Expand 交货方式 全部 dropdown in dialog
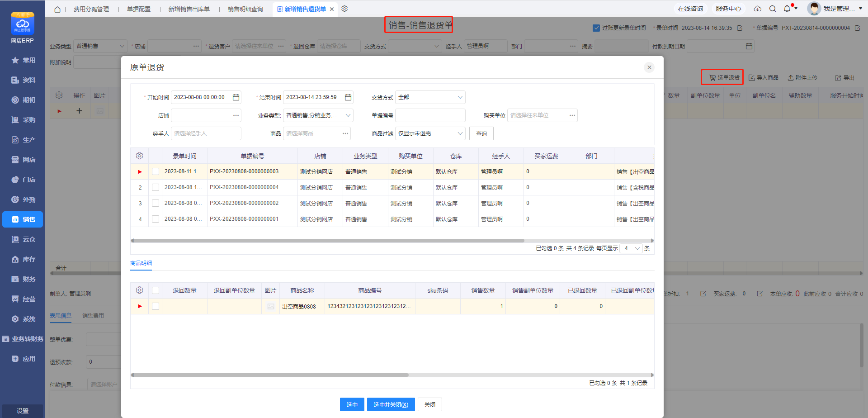This screenshot has height=418, width=868. point(460,97)
